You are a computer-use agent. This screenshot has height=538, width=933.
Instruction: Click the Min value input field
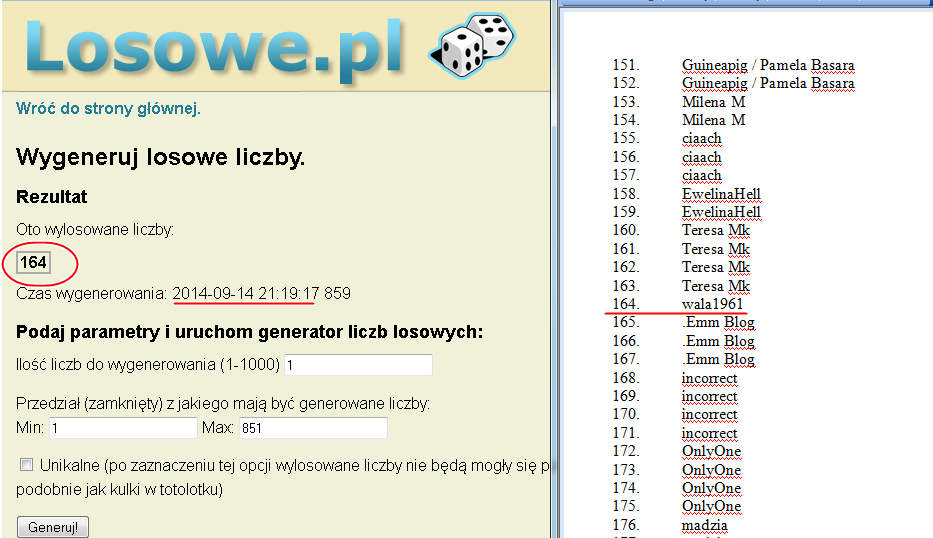point(123,428)
